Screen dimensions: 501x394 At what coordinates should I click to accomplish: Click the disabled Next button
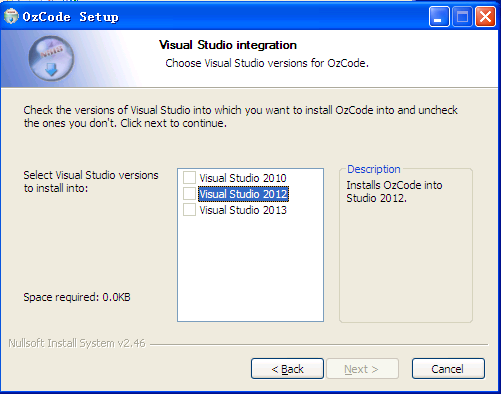click(362, 369)
